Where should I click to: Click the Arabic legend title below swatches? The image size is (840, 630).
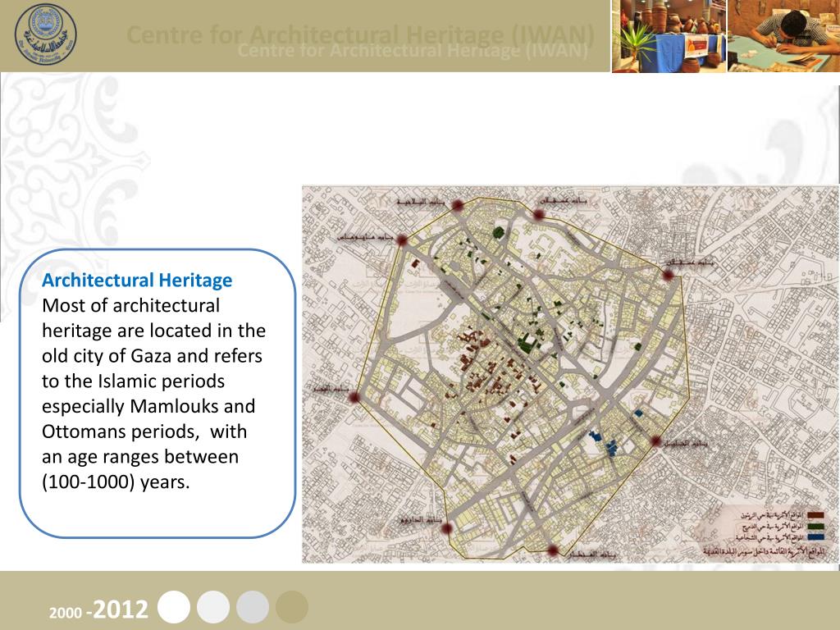pos(765,551)
